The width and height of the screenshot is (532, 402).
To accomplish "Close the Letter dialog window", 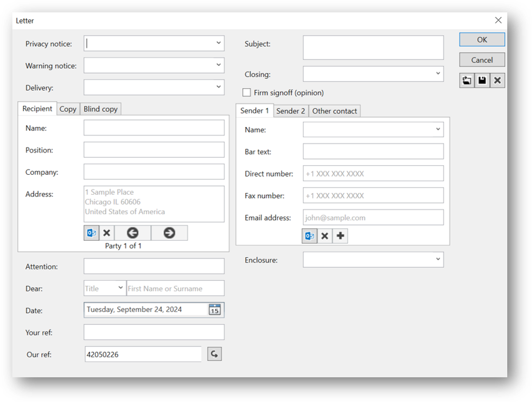I will click(x=498, y=21).
